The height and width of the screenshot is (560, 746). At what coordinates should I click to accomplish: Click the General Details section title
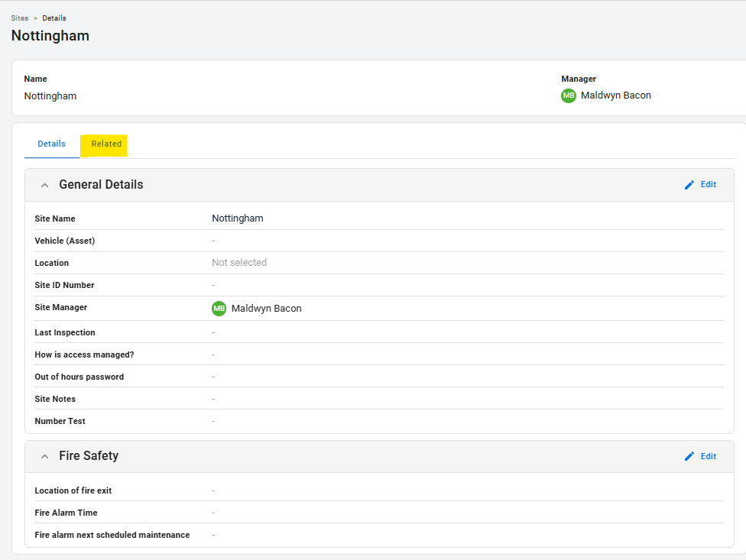tap(101, 185)
